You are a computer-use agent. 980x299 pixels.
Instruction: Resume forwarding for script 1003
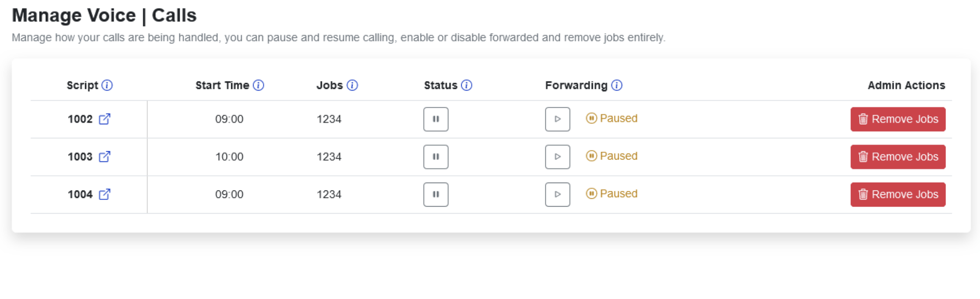[x=557, y=156]
